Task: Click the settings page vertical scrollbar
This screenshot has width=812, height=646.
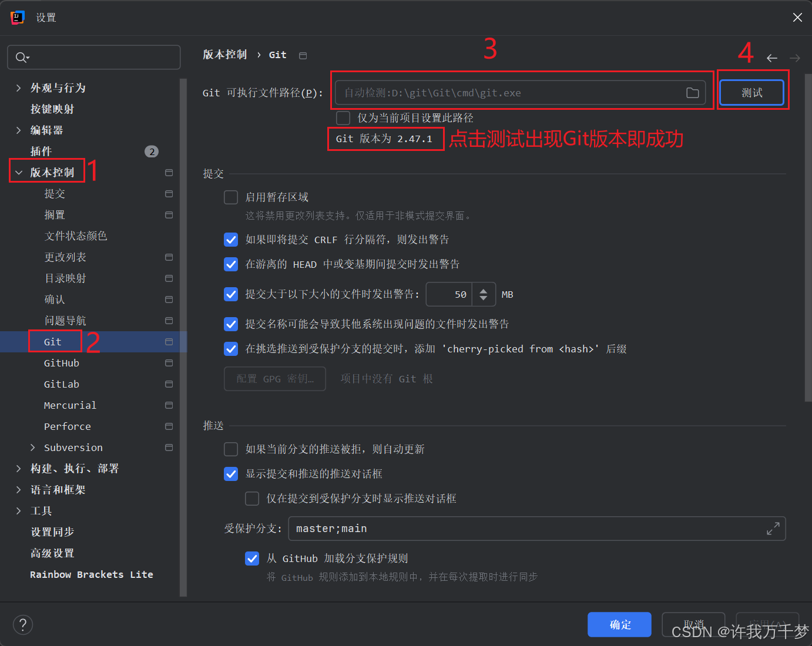Action: coord(808,238)
